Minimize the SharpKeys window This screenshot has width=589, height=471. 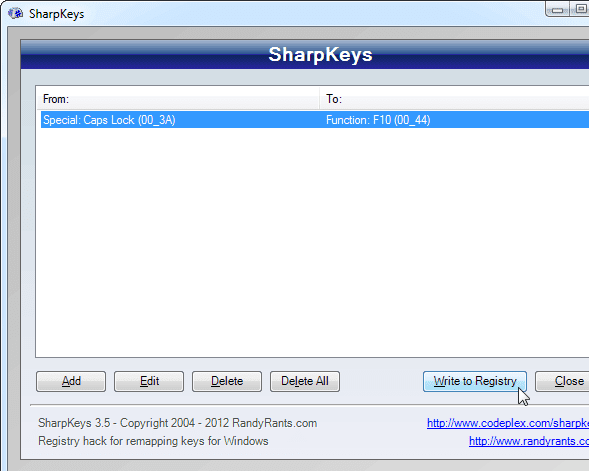tap(557, 9)
